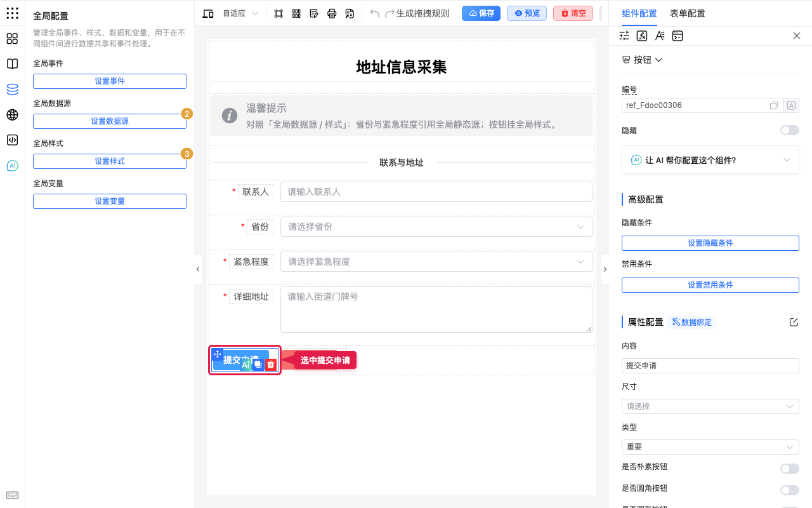Undo the last canvas action
Image resolution: width=812 pixels, height=508 pixels.
click(x=374, y=13)
